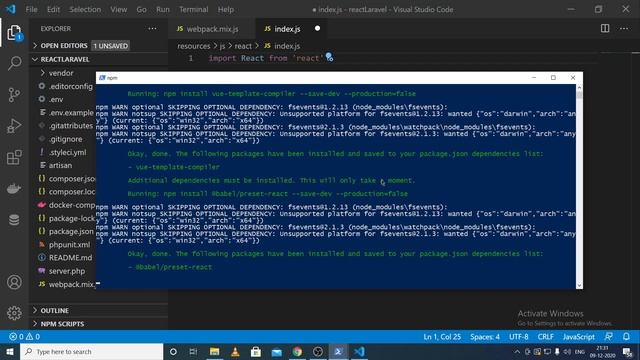Change end of line sequence CRLF
Screen dimensions: 640x360
[545, 337]
